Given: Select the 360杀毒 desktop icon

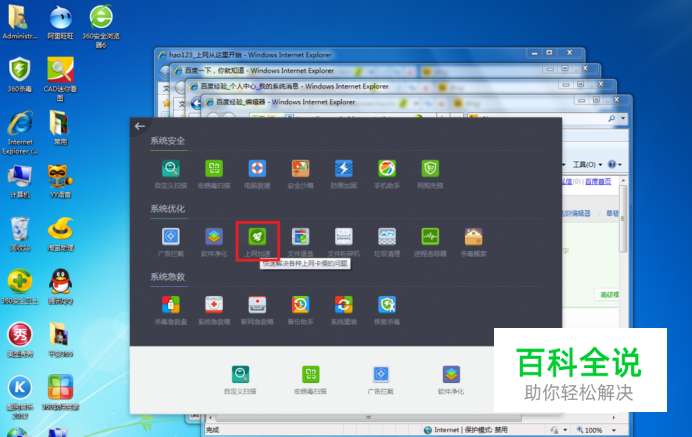Looking at the screenshot, I should [19, 75].
